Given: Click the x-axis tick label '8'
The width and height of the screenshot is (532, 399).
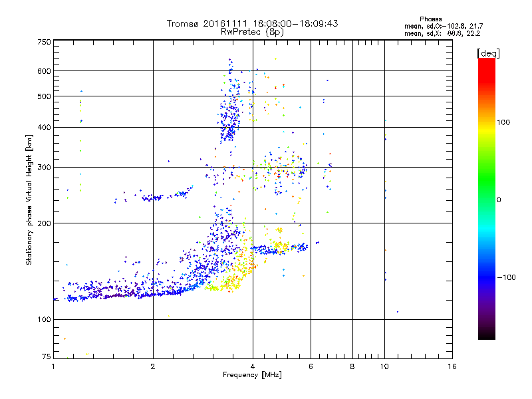Looking at the screenshot, I should coord(352,366).
